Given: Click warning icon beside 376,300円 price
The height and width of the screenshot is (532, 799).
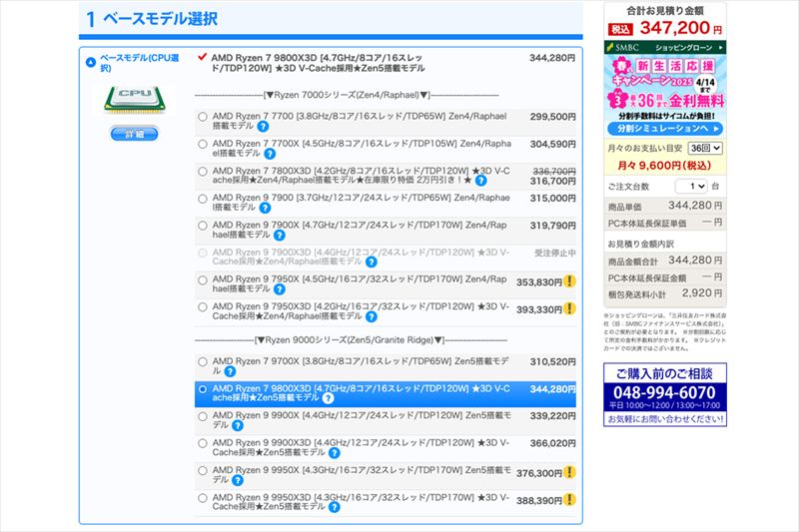Looking at the screenshot, I should pos(569,472).
